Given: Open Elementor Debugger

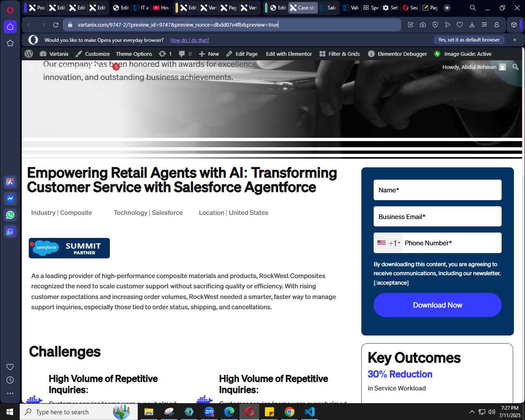Looking at the screenshot, I should pos(397,54).
